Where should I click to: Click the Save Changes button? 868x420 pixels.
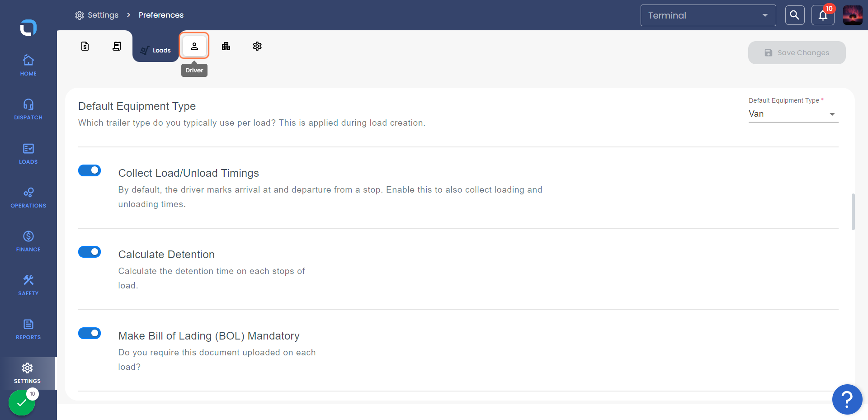pos(797,53)
